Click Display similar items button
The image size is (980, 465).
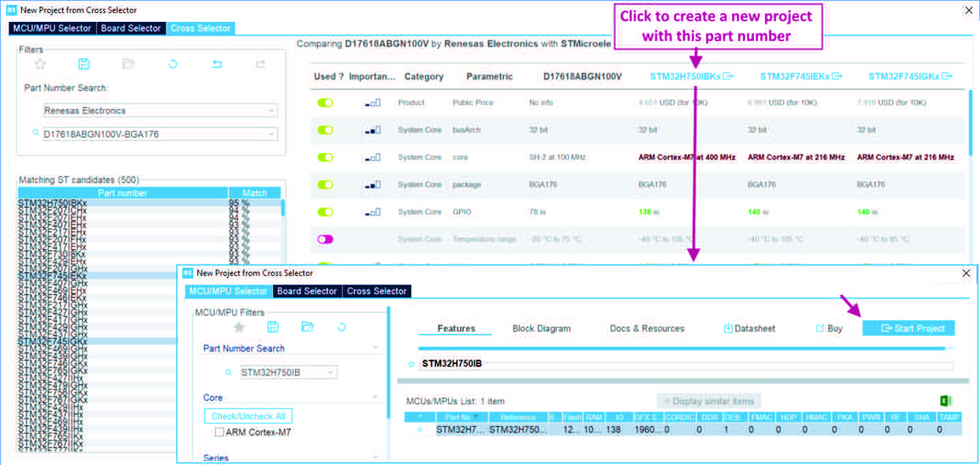click(x=709, y=401)
